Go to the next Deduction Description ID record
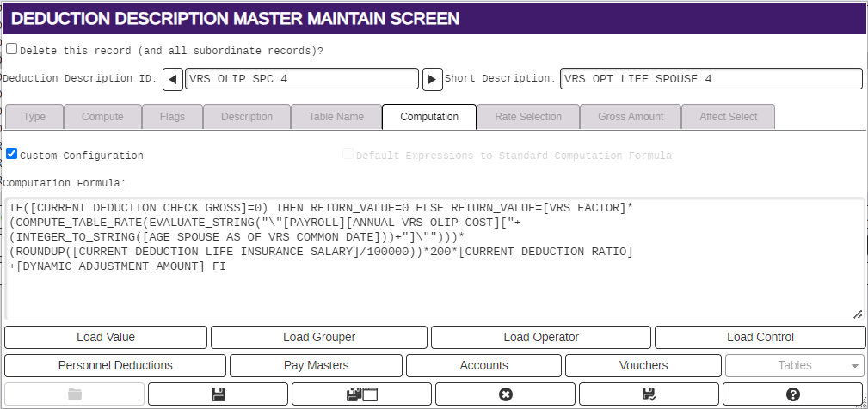The width and height of the screenshot is (868, 409). (x=433, y=79)
